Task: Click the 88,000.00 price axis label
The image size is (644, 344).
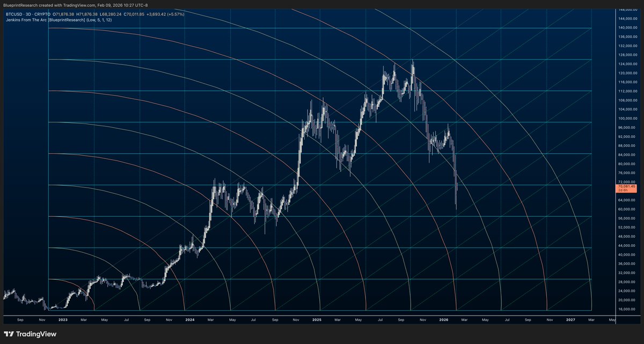Action: coord(626,145)
